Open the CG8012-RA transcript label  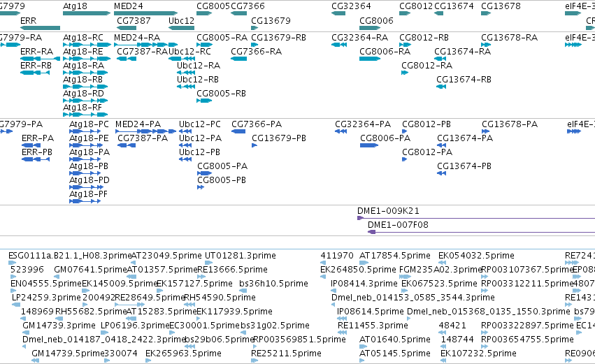427,66
